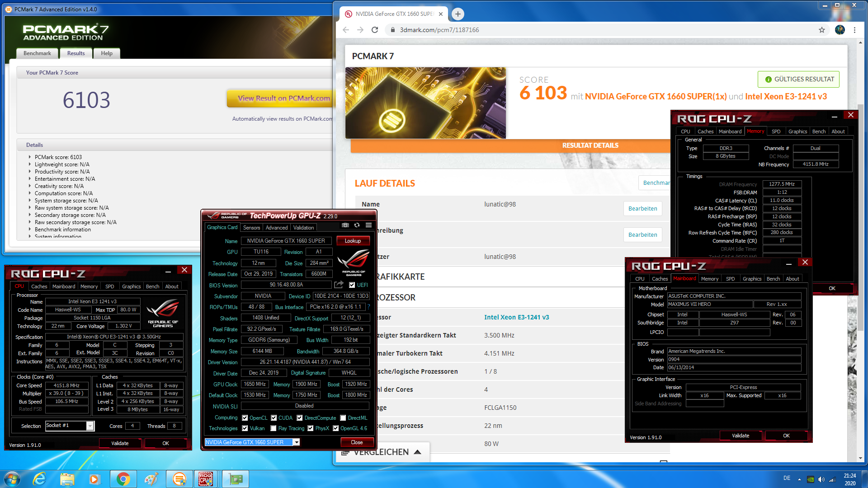Open GPU selection dropdown in GPU-Z
The height and width of the screenshot is (488, 868).
click(297, 442)
